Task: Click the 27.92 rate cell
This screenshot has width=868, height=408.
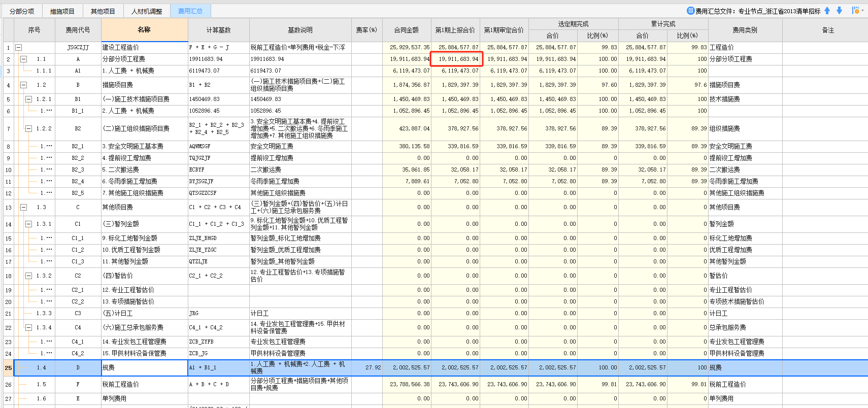Action: click(367, 368)
